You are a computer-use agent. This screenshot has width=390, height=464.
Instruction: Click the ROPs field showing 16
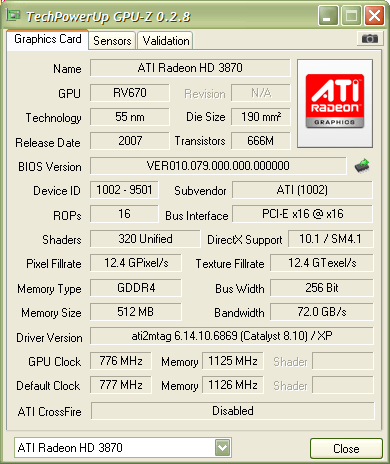coord(124,214)
